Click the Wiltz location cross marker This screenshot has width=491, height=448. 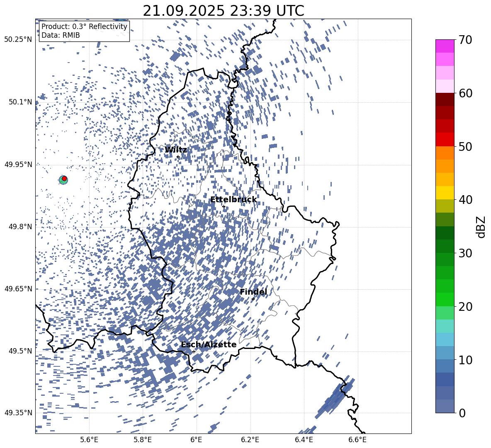tap(178, 157)
